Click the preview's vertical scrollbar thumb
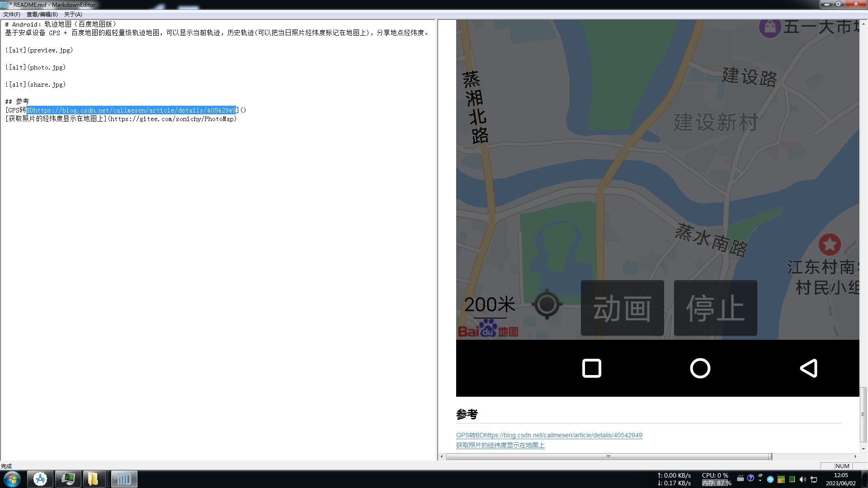Viewport: 868px width, 488px height. click(x=863, y=414)
